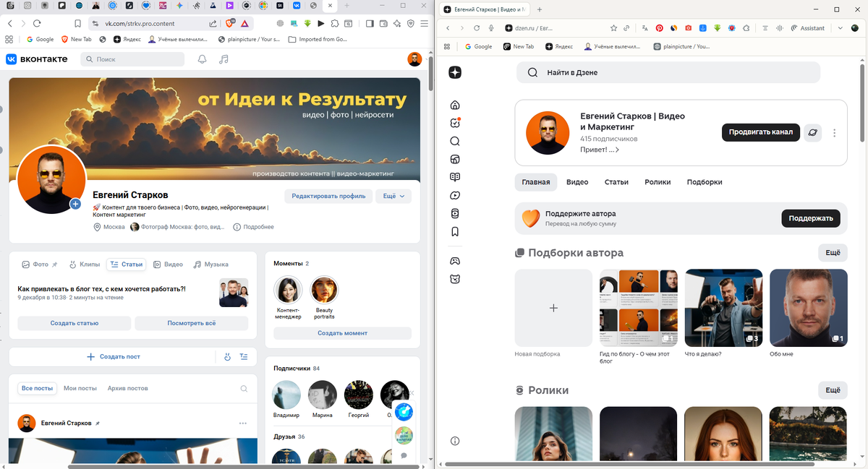Click share icon in VK address bar
Screen dimensions: 868x469
(x=213, y=23)
